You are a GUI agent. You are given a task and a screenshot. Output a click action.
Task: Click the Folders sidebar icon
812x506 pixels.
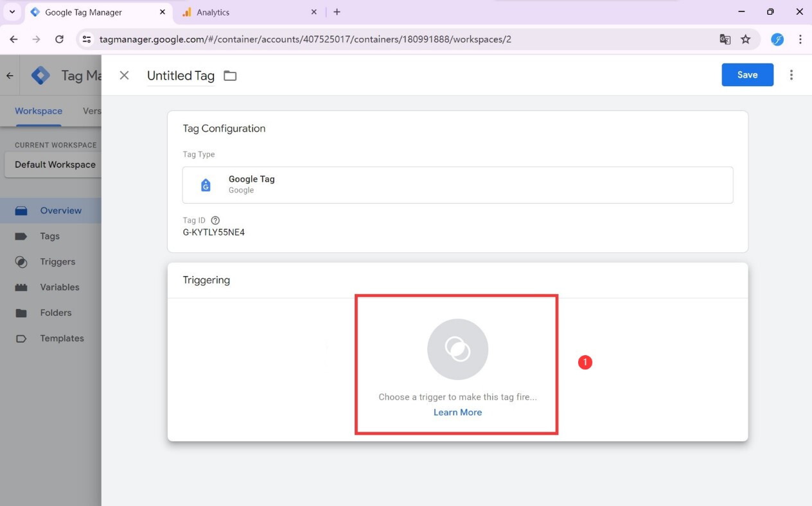(21, 313)
